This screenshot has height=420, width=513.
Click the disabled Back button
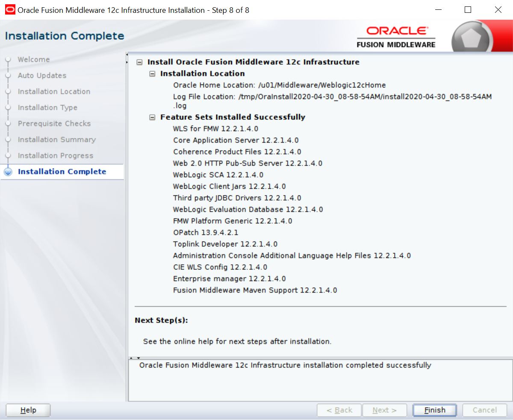[339, 410]
